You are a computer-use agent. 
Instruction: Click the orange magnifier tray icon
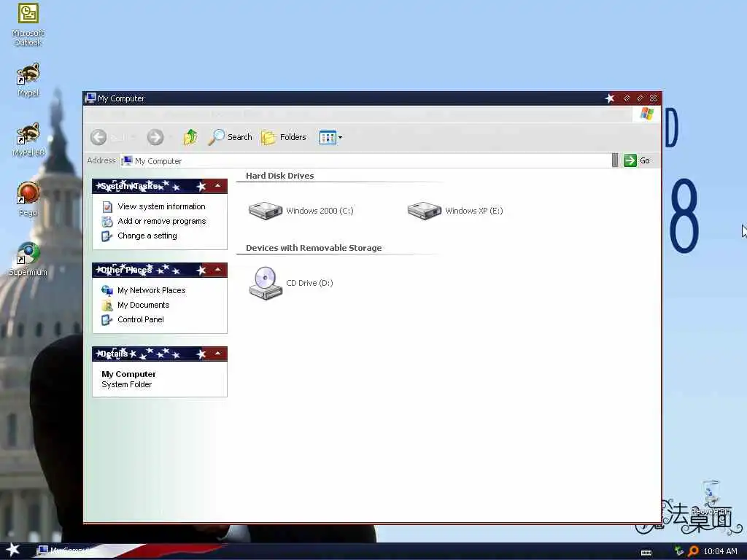tap(693, 551)
